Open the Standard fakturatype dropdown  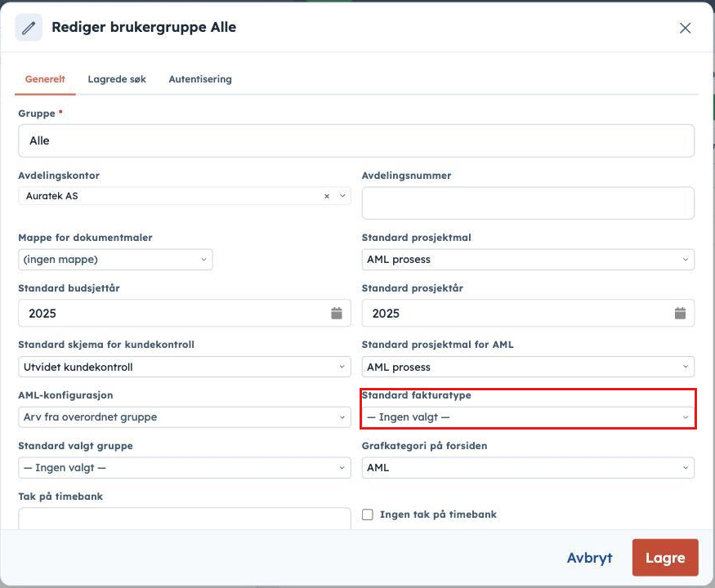[x=528, y=417]
